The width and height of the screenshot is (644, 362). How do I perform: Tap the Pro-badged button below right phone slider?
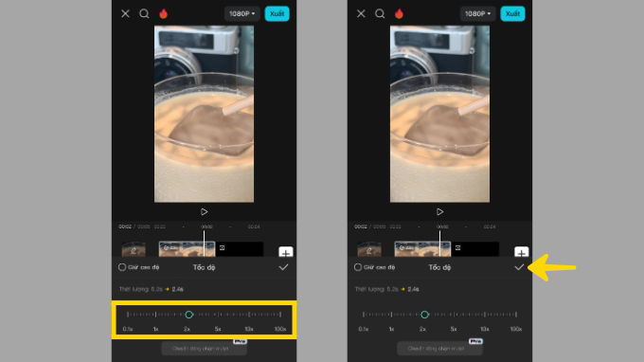[439, 348]
